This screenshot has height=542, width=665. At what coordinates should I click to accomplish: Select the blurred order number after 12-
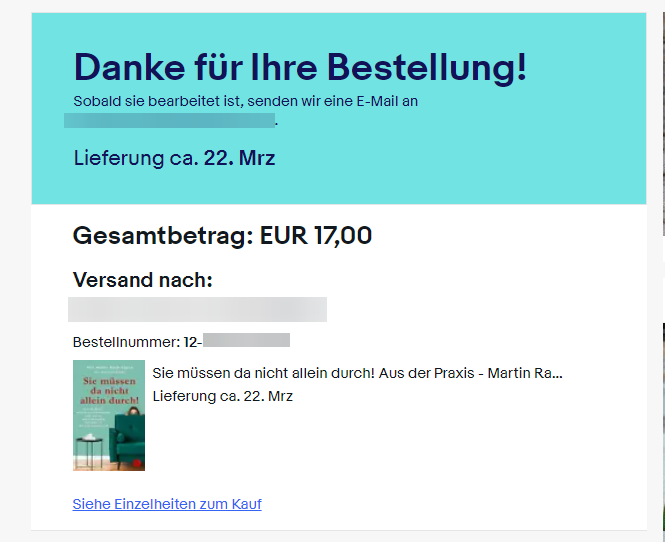coord(246,340)
